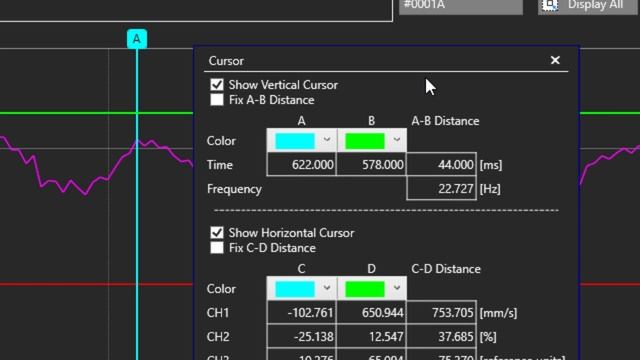
Task: Enable Fix A-B Distance checkbox
Action: pyautogui.click(x=217, y=100)
